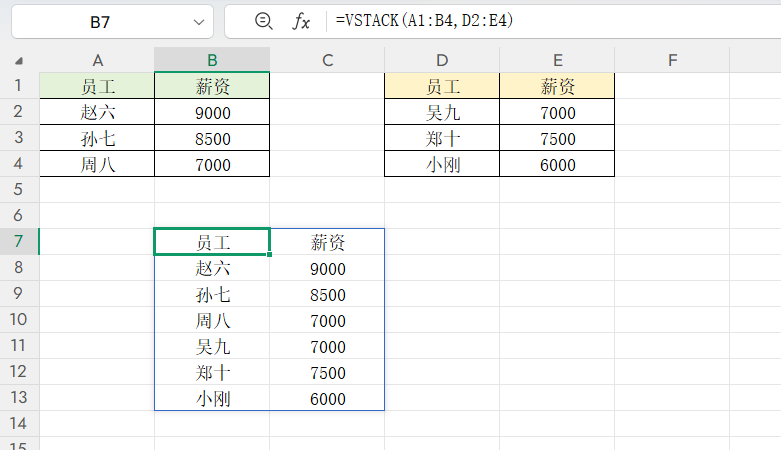Click the Name Box showing B7

tap(112, 21)
